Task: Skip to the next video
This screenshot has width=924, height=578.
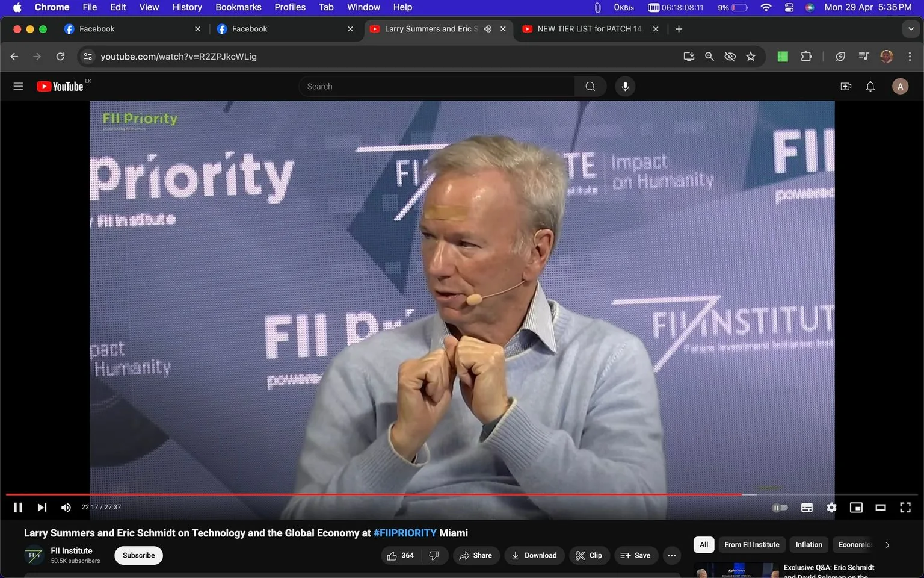Action: point(42,508)
